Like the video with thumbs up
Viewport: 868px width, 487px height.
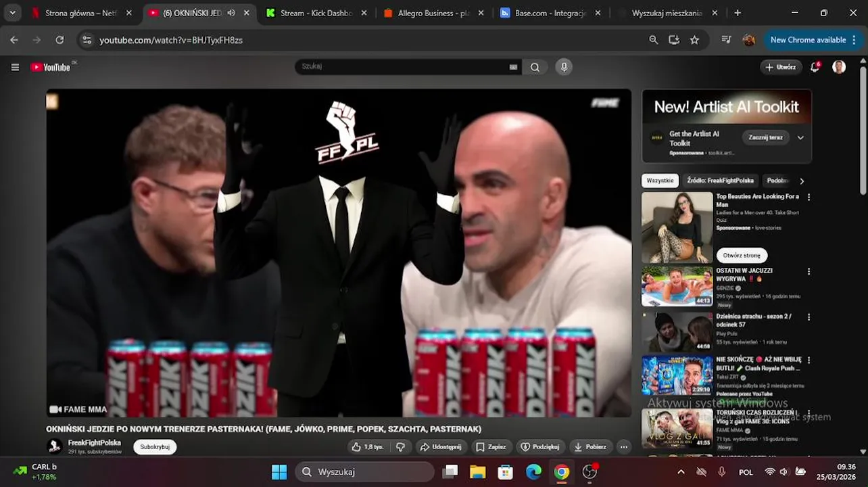[367, 446]
